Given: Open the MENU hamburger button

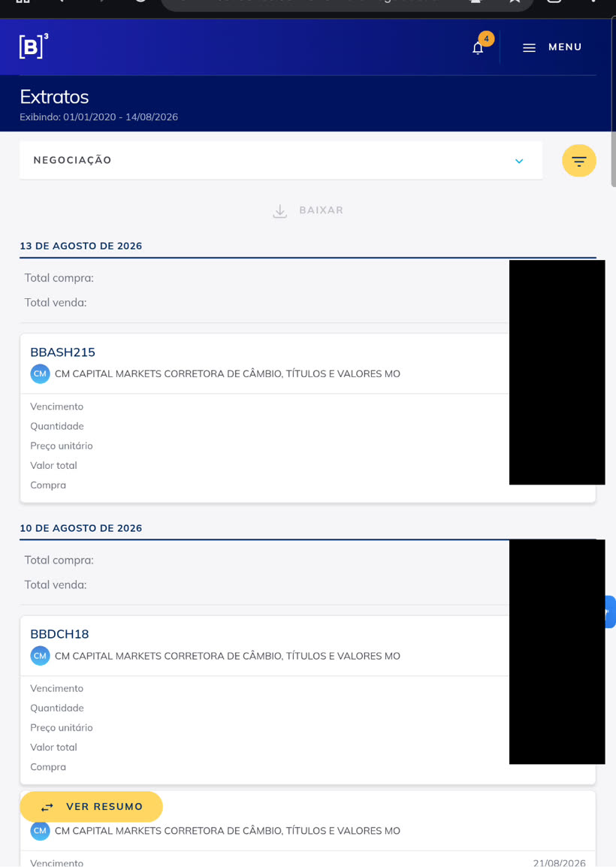Looking at the screenshot, I should tap(552, 47).
